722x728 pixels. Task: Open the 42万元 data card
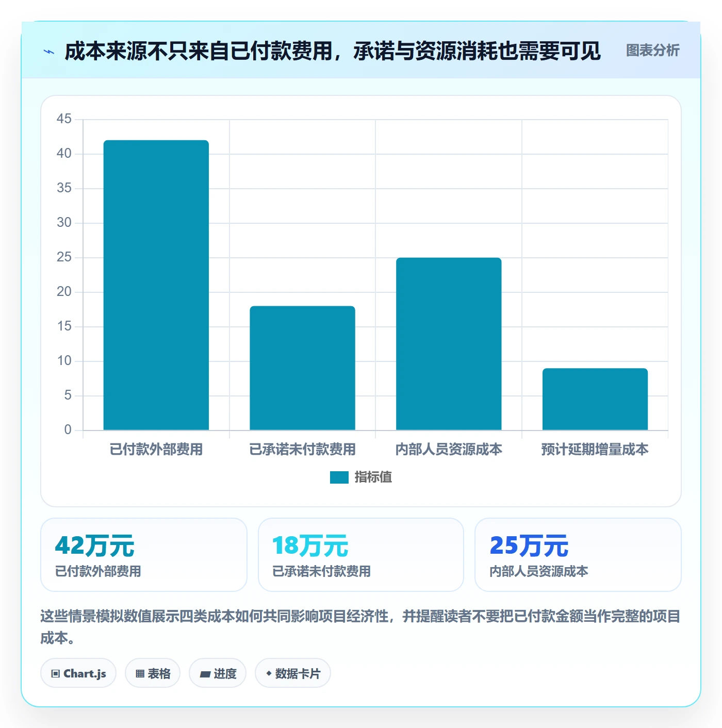click(x=144, y=555)
